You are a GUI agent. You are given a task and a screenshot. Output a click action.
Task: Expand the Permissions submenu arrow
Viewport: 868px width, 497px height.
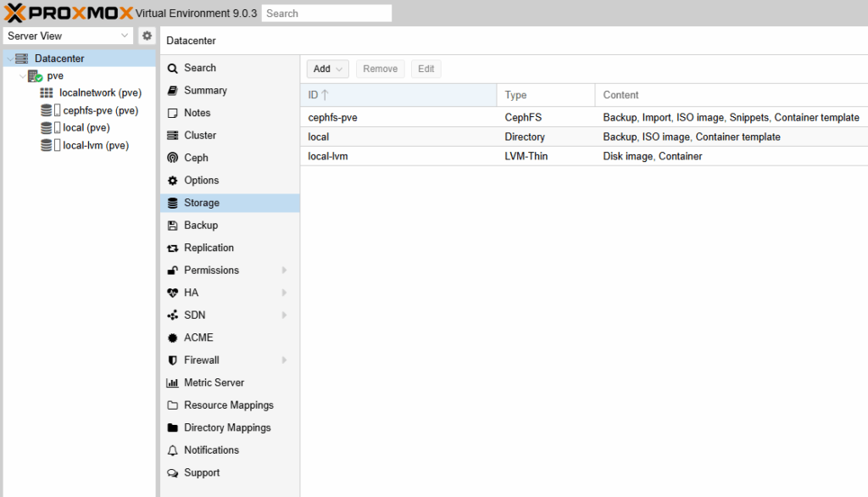pyautogui.click(x=285, y=271)
